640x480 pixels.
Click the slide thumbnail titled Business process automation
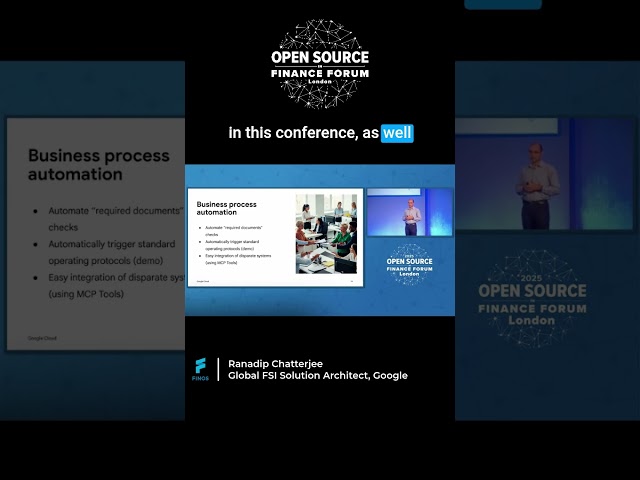pos(276,238)
